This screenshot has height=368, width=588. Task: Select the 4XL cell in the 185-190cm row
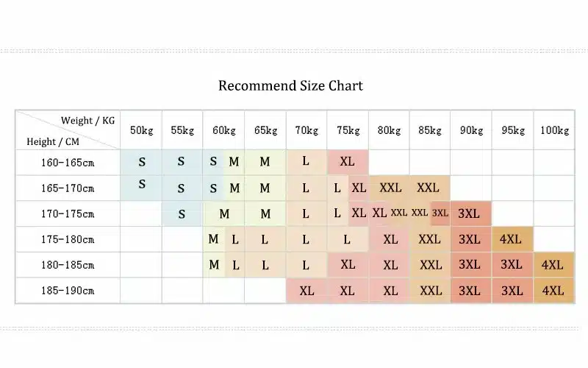point(552,291)
